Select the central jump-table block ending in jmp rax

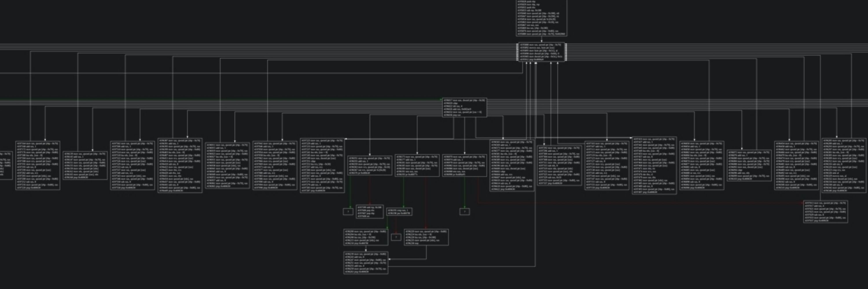coord(464,108)
